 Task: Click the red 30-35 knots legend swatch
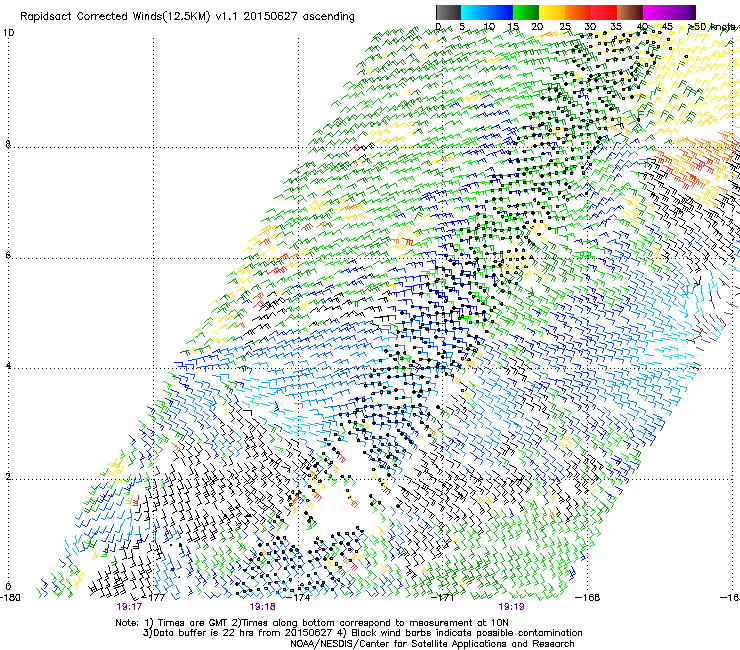(x=604, y=12)
